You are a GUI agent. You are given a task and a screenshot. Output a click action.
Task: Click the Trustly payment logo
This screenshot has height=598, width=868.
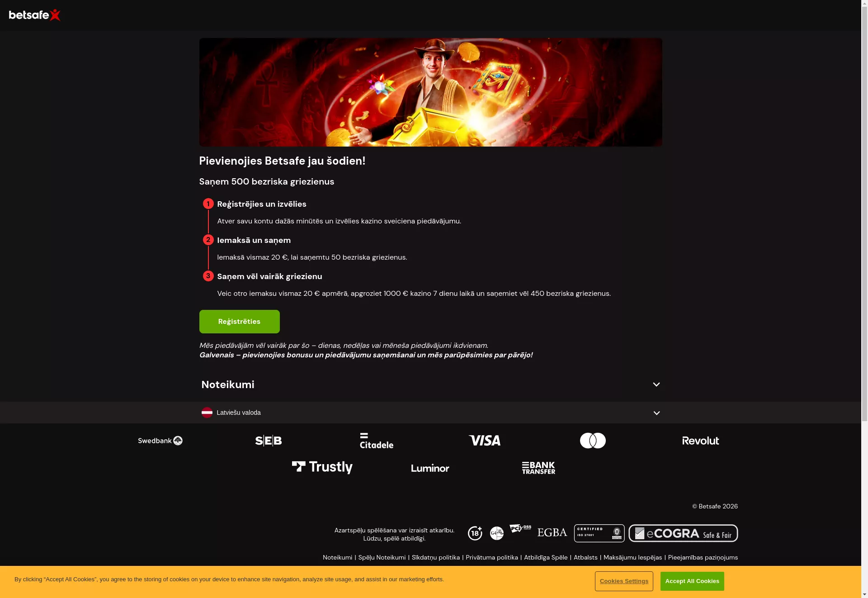(322, 467)
